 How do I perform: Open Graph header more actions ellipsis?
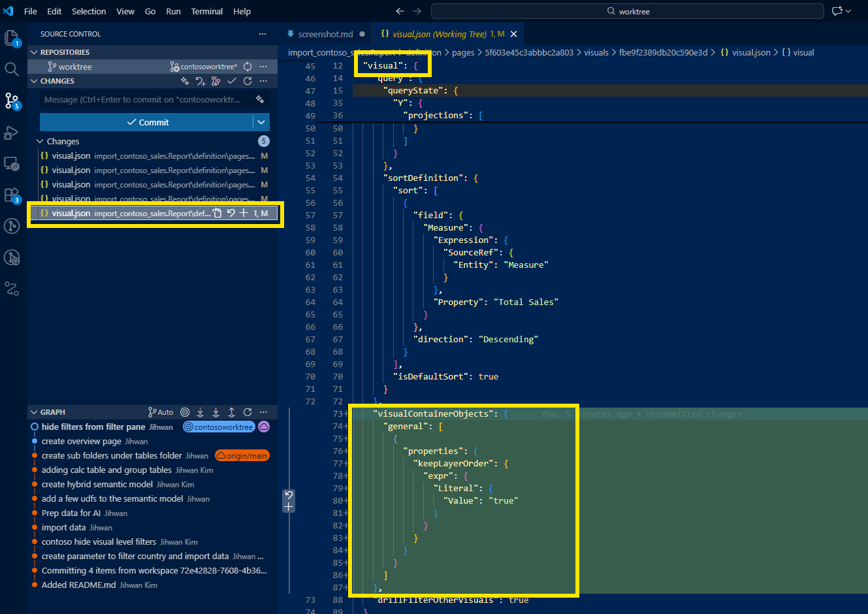[x=263, y=412]
